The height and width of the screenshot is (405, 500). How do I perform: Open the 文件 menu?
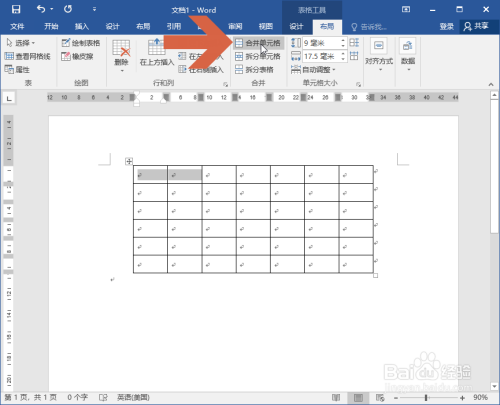pos(17,26)
